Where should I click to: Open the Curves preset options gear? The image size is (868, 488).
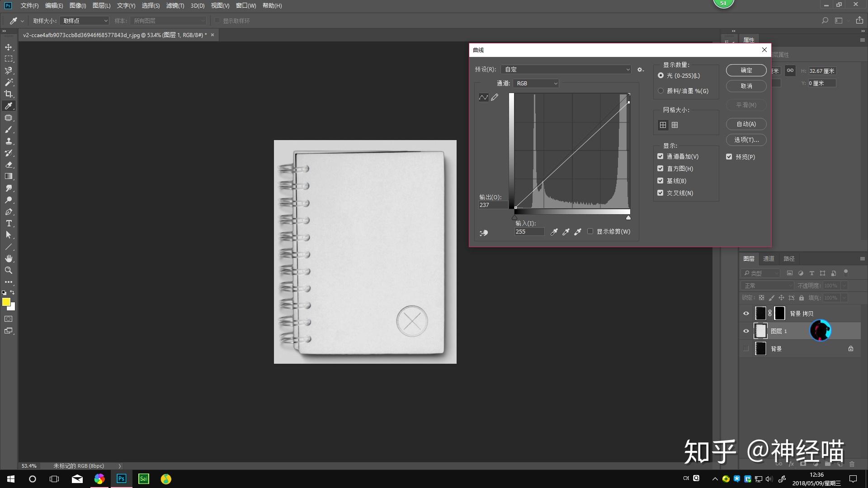point(640,70)
